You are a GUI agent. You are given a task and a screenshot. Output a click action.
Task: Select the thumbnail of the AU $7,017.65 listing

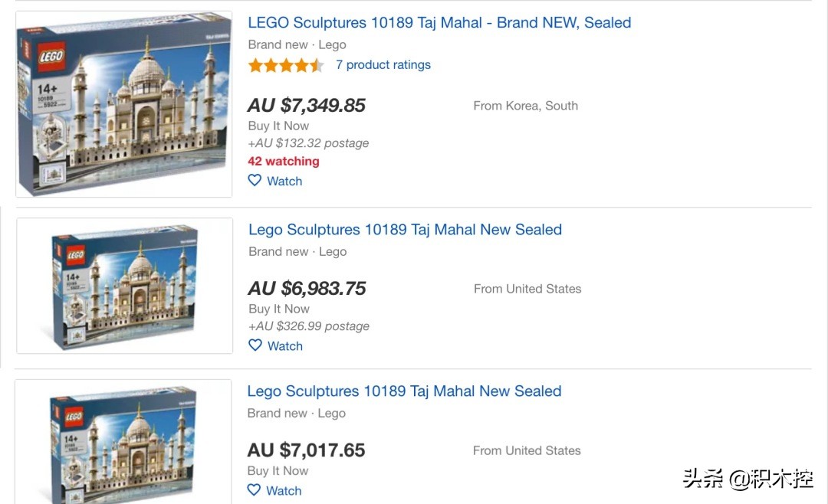124,440
